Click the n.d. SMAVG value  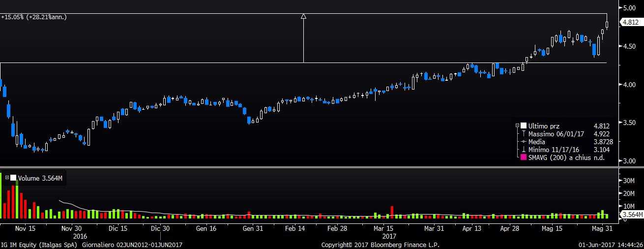click(x=599, y=157)
